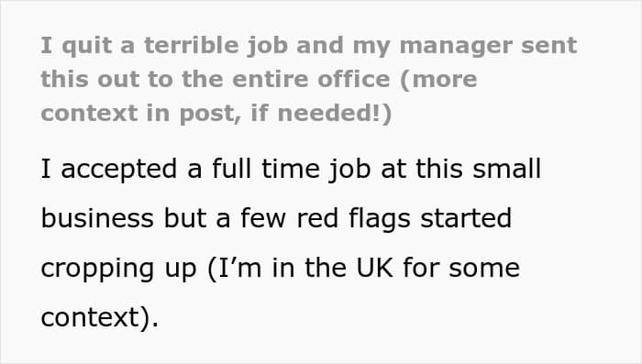Viewport: 642px width, 364px height.
Task: Click the word "started" in the body text
Action: [x=466, y=218]
